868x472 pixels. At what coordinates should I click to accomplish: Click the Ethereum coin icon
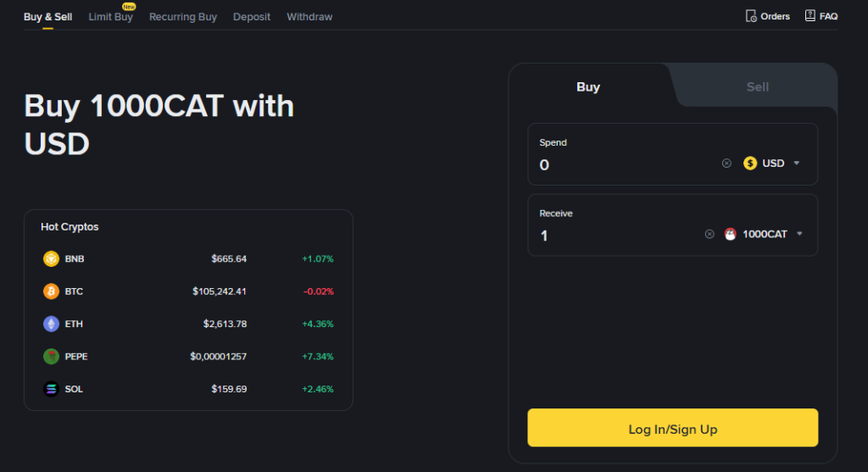(x=51, y=324)
